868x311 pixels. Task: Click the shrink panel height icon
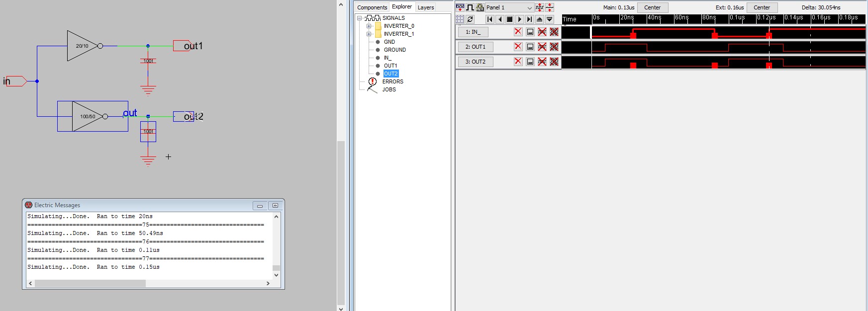tap(550, 7)
